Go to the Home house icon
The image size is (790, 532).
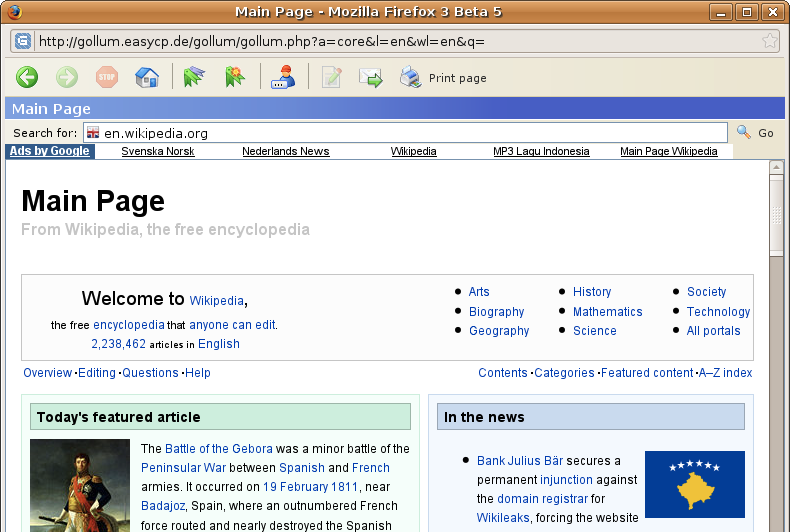(x=147, y=77)
